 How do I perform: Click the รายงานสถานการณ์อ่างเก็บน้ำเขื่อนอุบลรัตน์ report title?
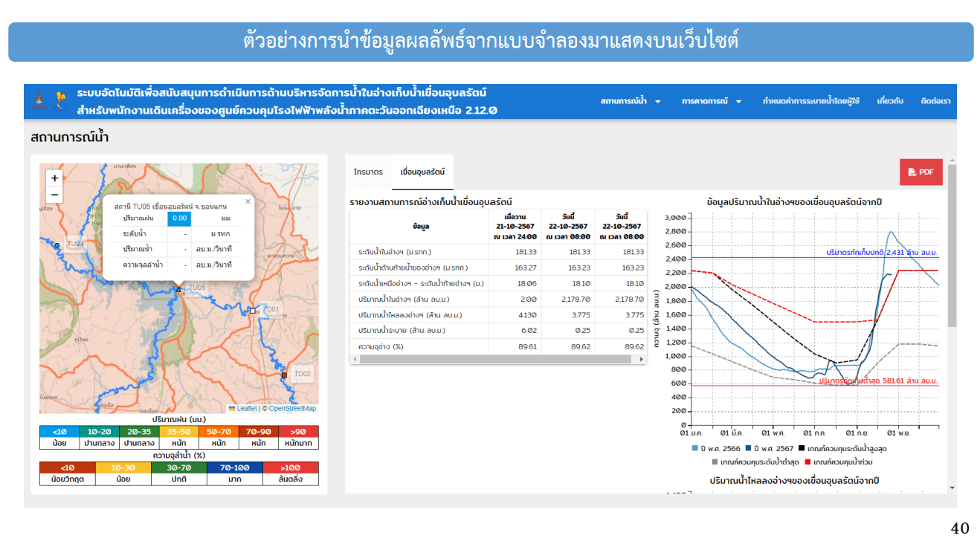[x=431, y=202]
